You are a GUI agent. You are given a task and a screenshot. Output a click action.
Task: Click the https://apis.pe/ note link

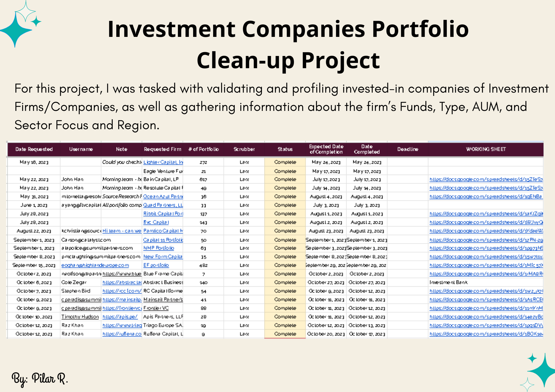coord(120,317)
